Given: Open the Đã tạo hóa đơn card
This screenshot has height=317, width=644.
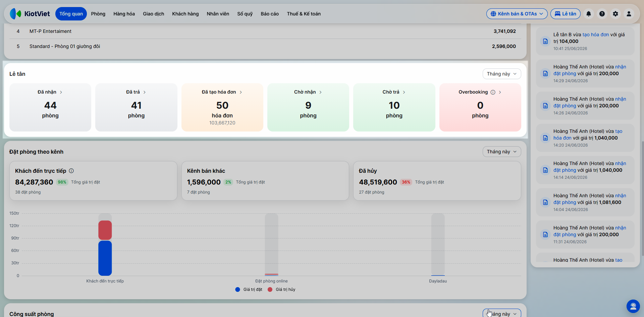Looking at the screenshot, I should (x=222, y=107).
